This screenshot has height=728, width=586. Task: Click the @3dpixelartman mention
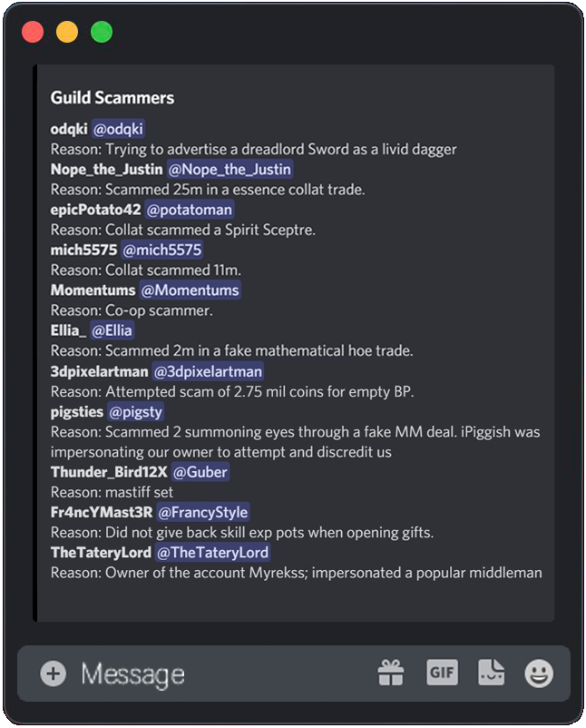(208, 371)
